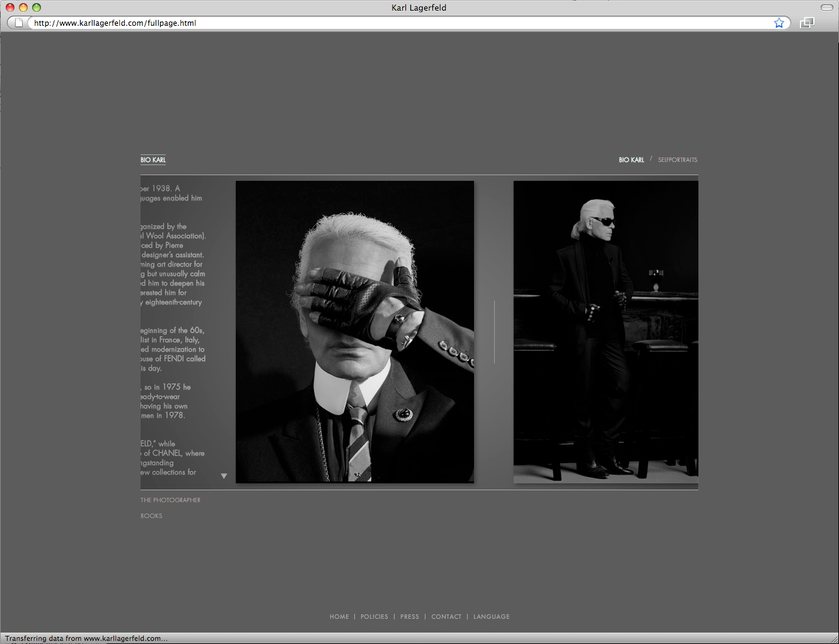Screen dimensions: 839x644
Task: Go to the Home page link
Action: click(339, 617)
